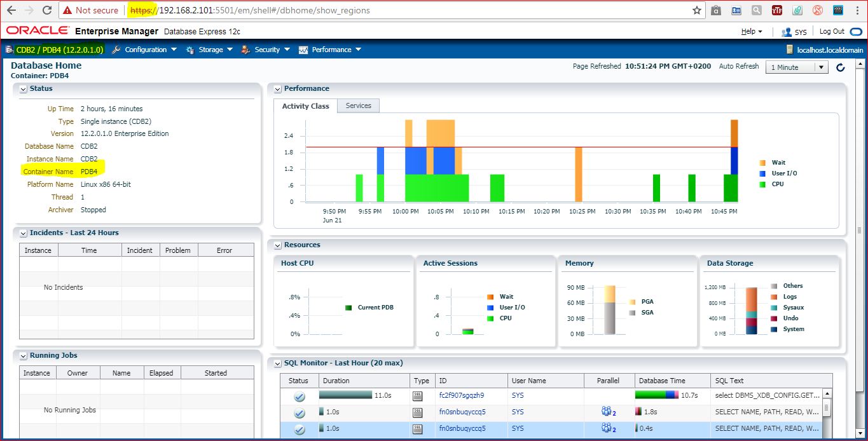This screenshot has width=868, height=441.
Task: Click the Container Name value PDB4
Action: point(89,172)
